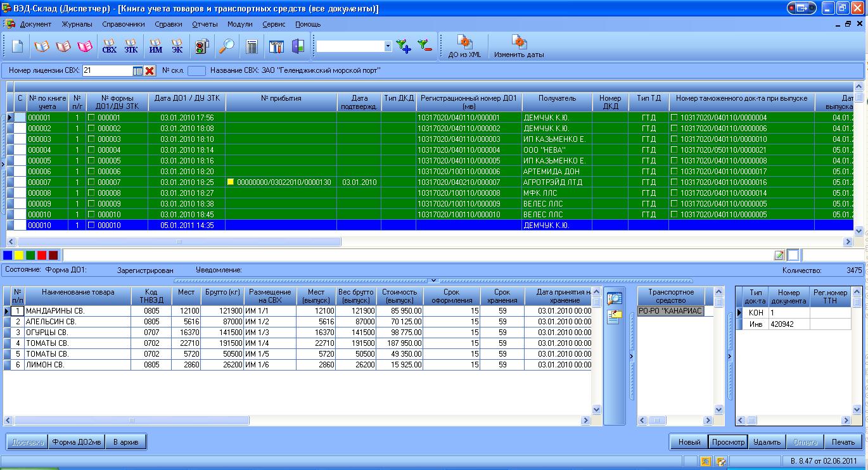Screen dimensions: 868x470
Task: Click the ДО из XML toolbar button
Action: pos(465,48)
